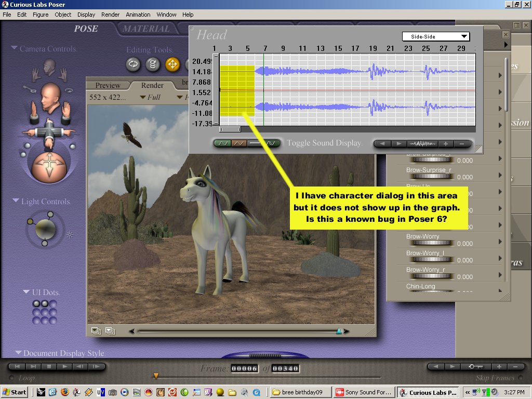Click the spline section button in graph
Screen dimensions: 532x399
tap(223, 143)
